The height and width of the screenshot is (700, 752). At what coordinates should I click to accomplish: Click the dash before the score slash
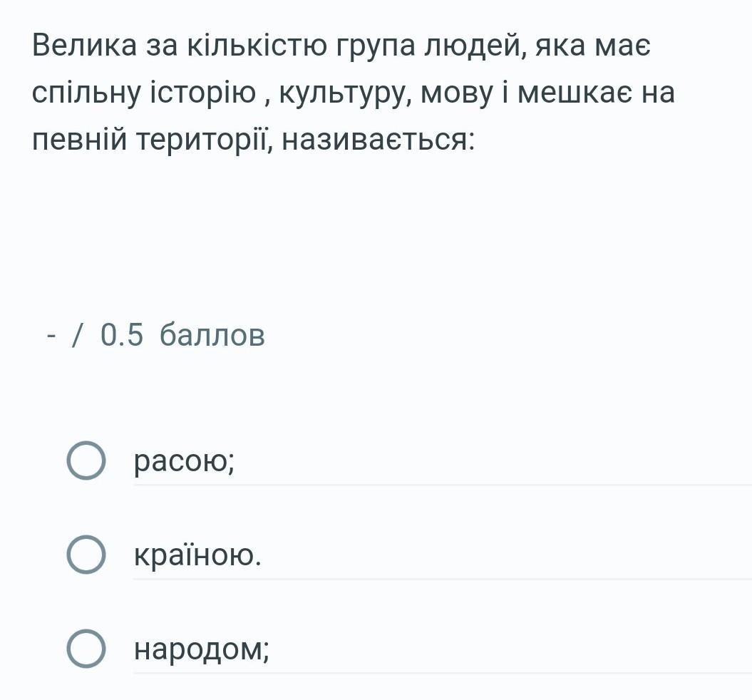pos(51,336)
